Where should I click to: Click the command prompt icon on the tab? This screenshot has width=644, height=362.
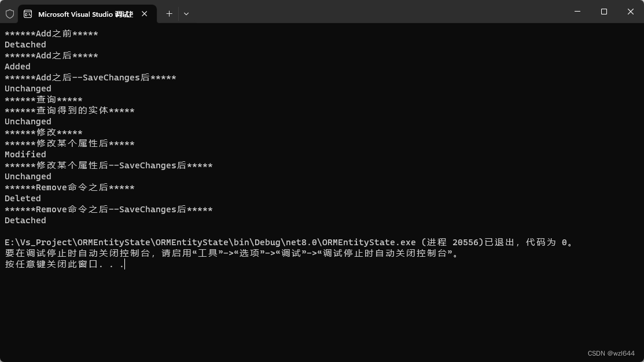pos(28,13)
